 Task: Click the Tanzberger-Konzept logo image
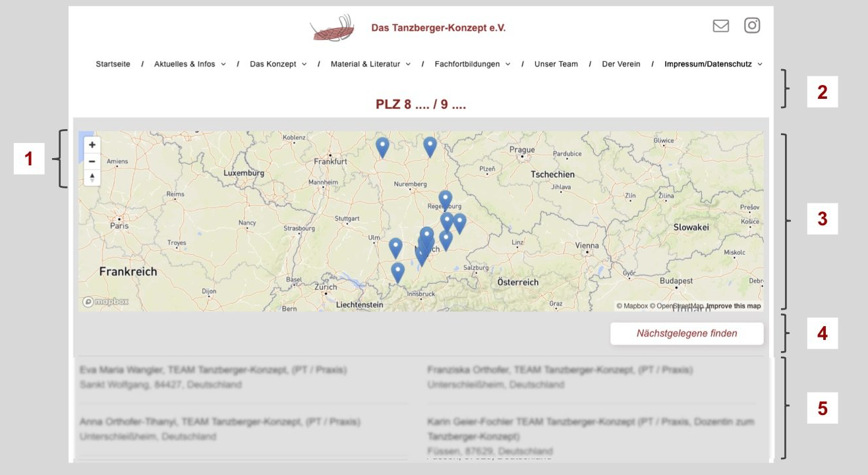point(332,28)
